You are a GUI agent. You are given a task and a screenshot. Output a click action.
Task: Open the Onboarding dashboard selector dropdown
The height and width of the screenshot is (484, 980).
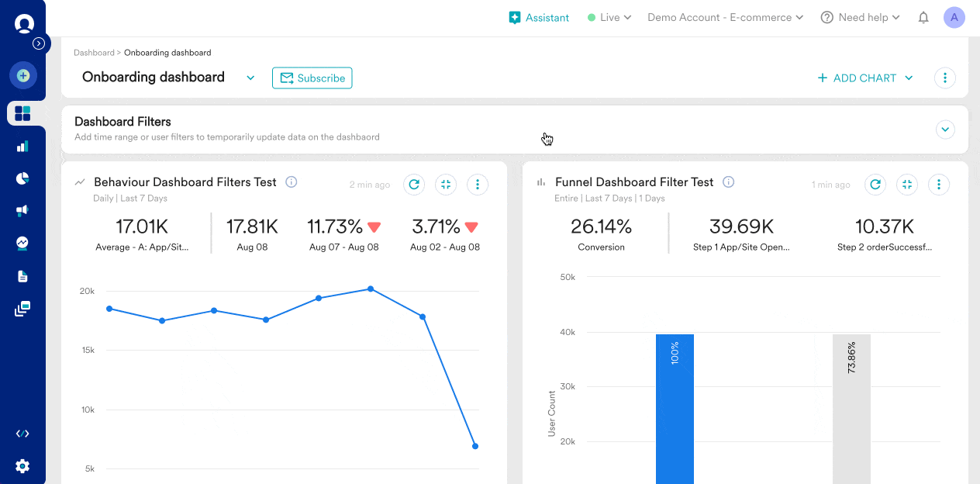[x=250, y=78]
